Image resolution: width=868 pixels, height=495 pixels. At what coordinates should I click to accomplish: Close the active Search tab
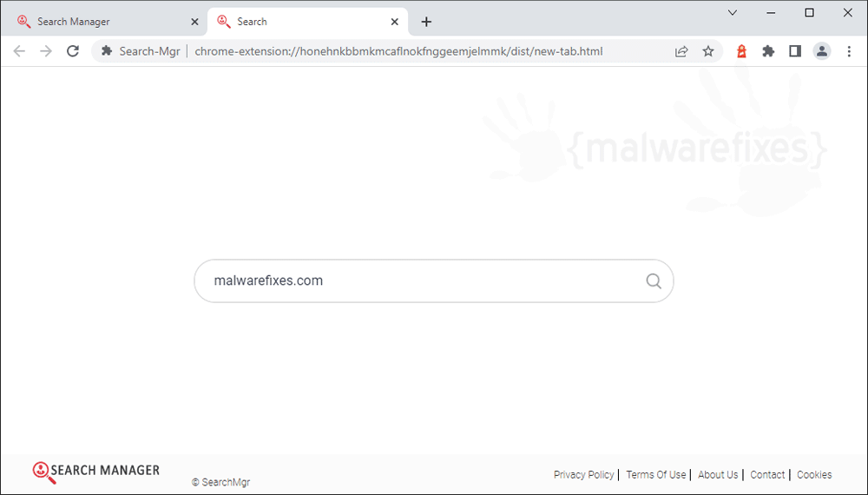394,22
